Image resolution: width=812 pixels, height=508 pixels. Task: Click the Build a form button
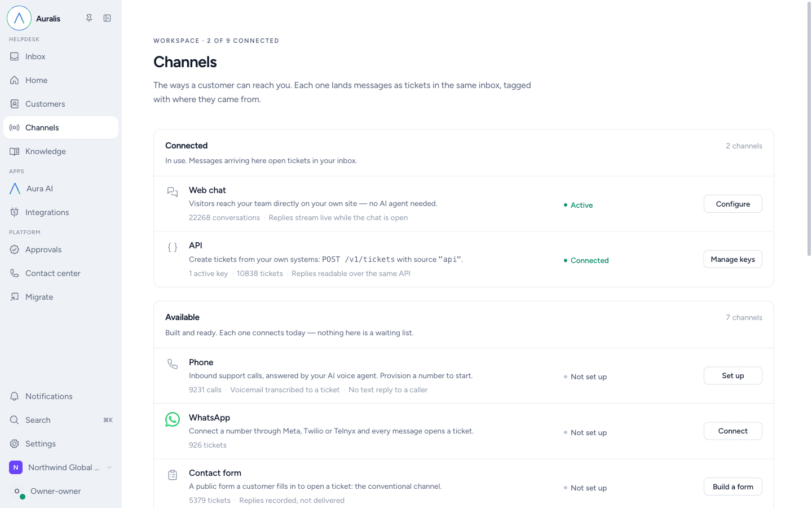point(732,487)
